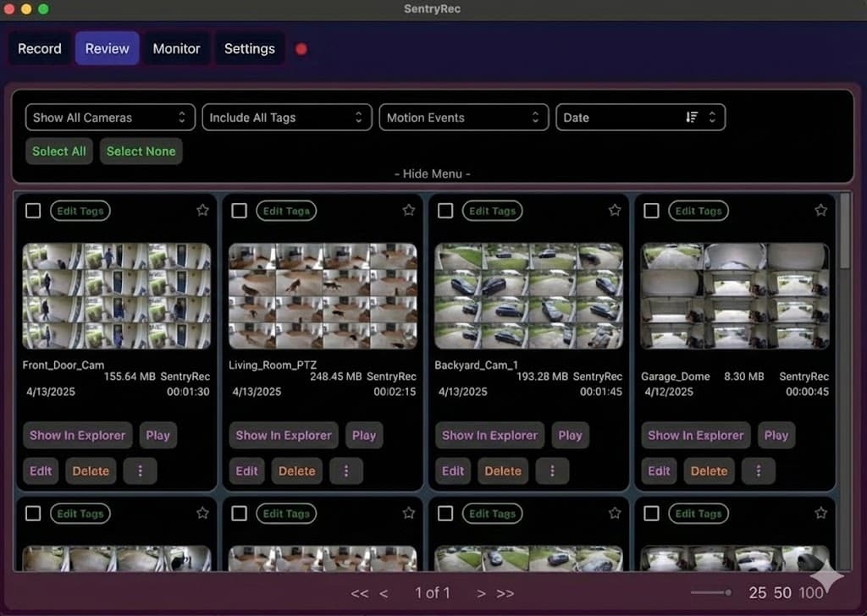The image size is (867, 616).
Task: Delete the Backyard_Cam_1 recording
Action: click(x=503, y=470)
